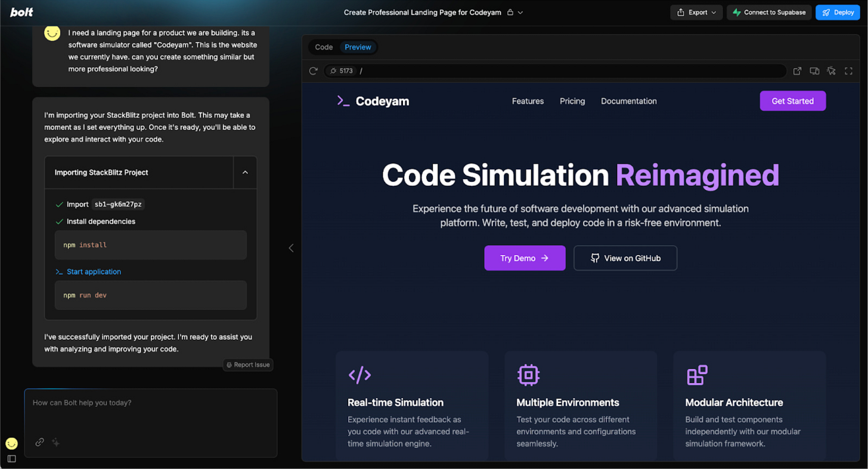Click the port 5173 plug indicator
Screen dimensions: 868x469
(342, 71)
